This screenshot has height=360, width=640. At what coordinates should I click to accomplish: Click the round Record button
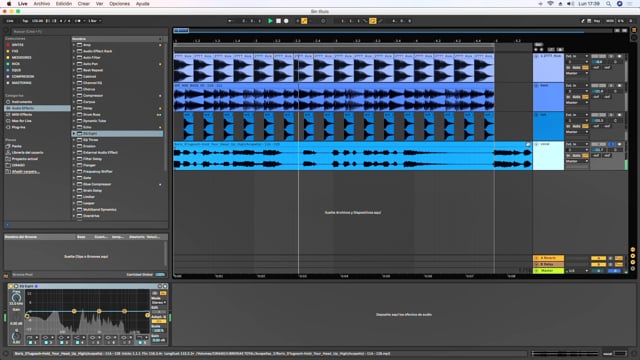pyautogui.click(x=286, y=21)
